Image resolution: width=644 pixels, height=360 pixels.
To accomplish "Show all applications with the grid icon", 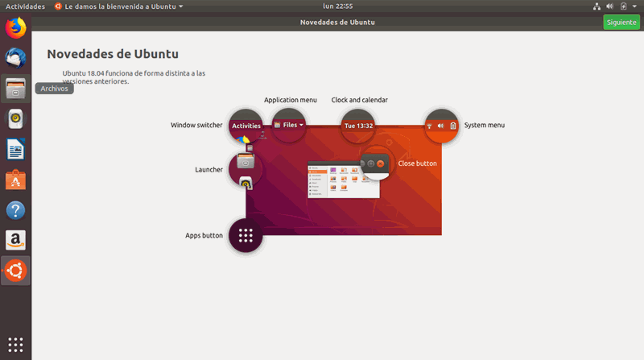I will pos(15,344).
